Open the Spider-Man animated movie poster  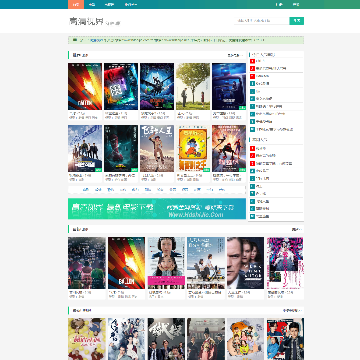click(229, 148)
